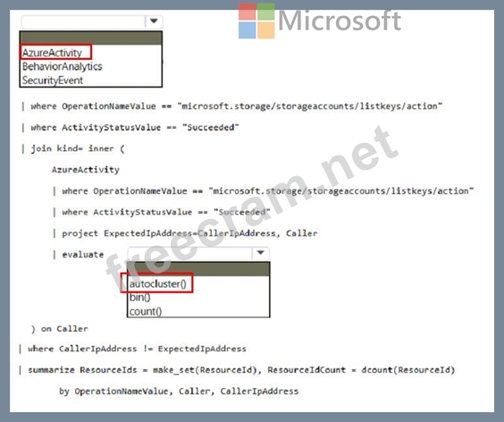Pick count() from the evaluate options

point(146,311)
